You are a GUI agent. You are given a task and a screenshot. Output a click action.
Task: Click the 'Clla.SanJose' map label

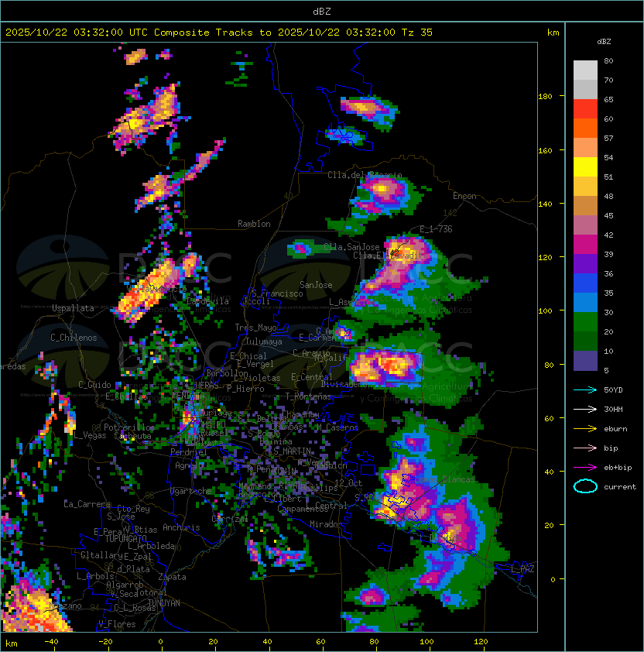tap(351, 247)
